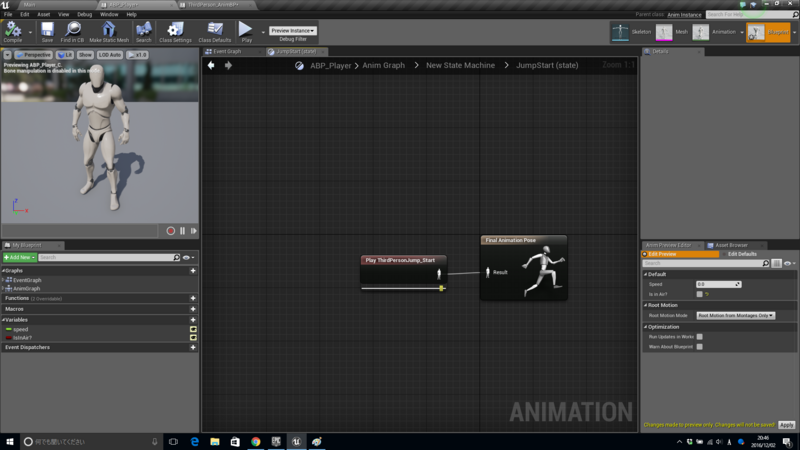The image size is (800, 450).
Task: Click Make Static Mesh icon
Action: click(x=109, y=32)
